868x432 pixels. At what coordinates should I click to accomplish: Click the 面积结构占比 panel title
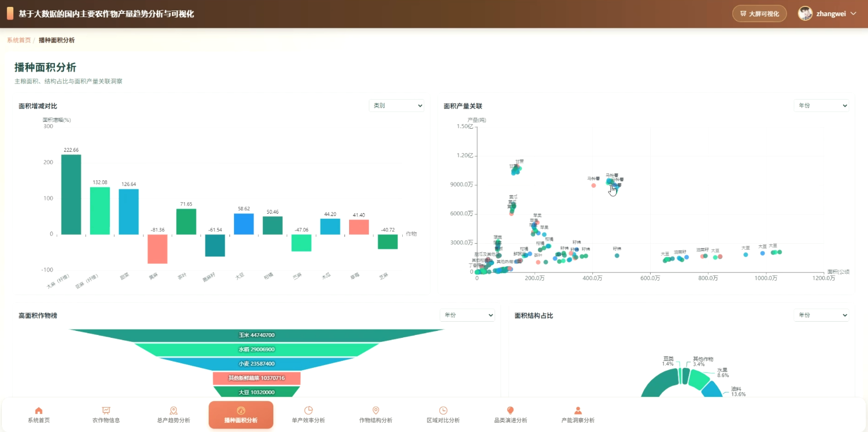click(534, 315)
